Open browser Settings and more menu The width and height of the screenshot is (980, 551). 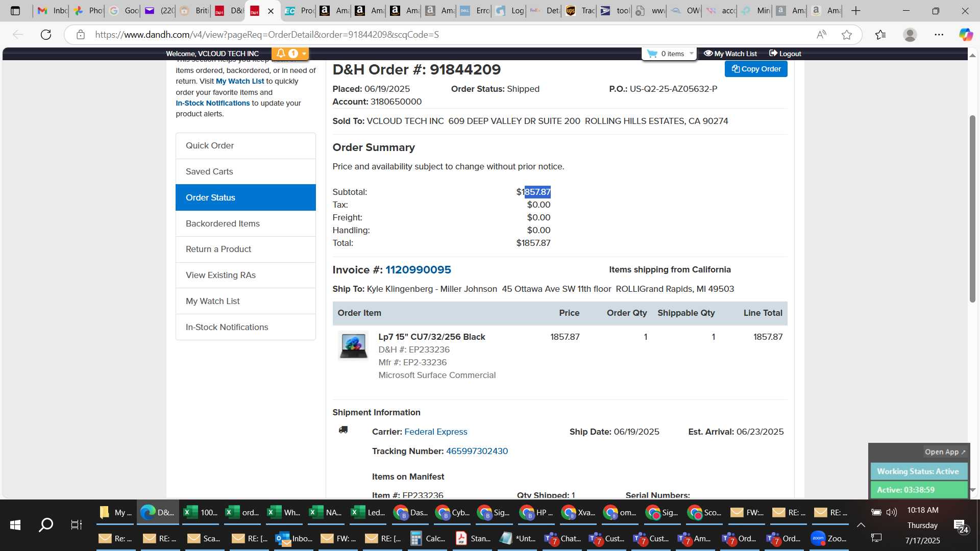click(939, 35)
